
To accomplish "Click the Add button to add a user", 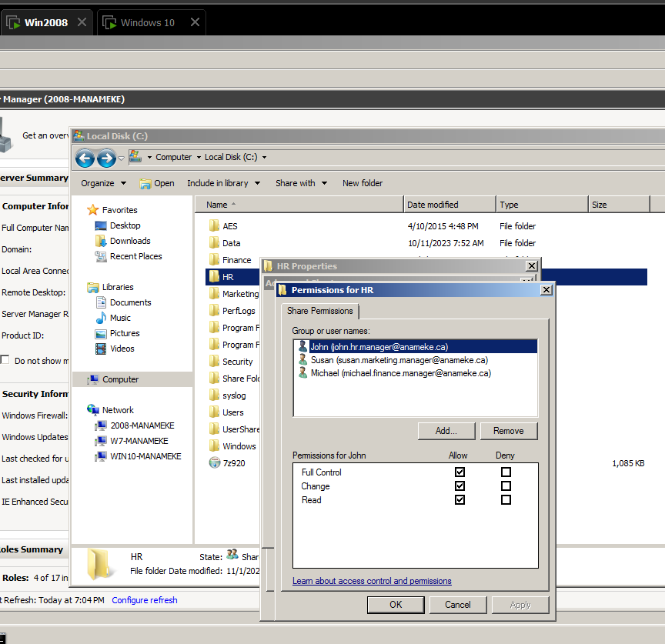I will click(x=446, y=431).
